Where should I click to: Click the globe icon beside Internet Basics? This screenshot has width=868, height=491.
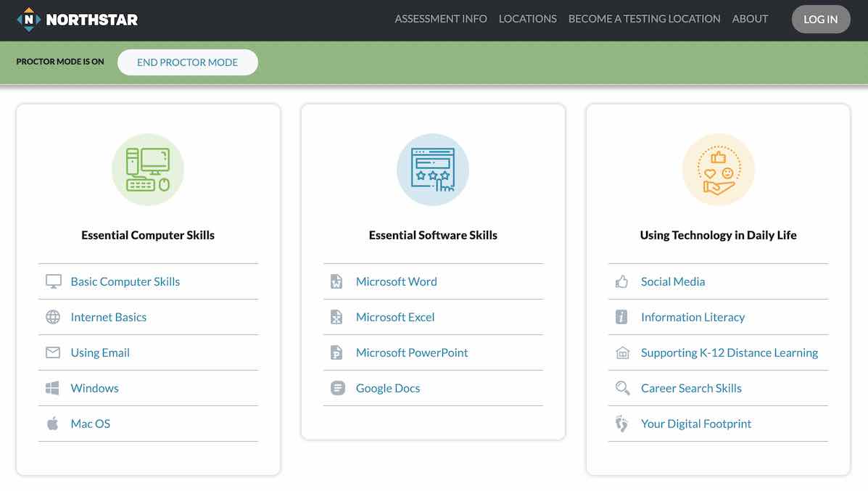pyautogui.click(x=53, y=317)
